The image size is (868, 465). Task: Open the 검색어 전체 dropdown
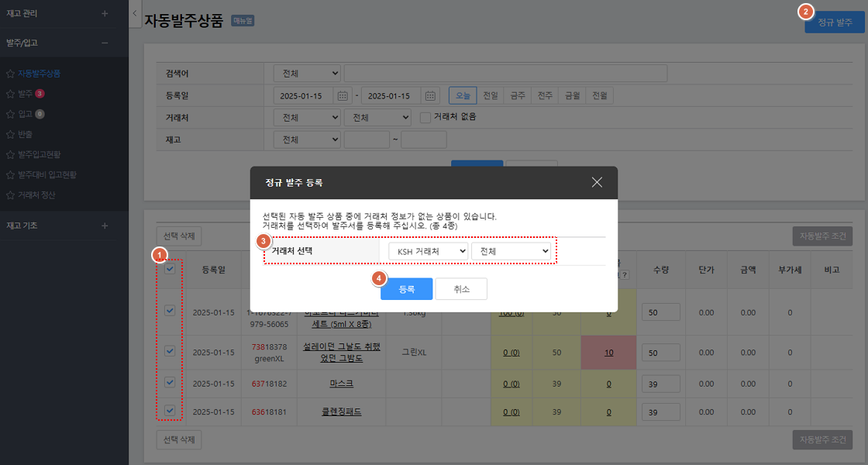[307, 74]
